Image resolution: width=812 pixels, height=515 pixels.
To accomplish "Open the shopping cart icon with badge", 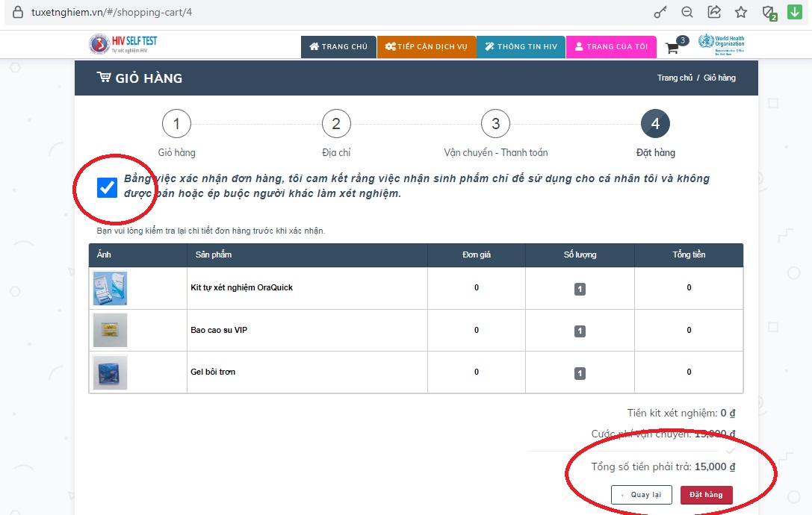I will [674, 48].
